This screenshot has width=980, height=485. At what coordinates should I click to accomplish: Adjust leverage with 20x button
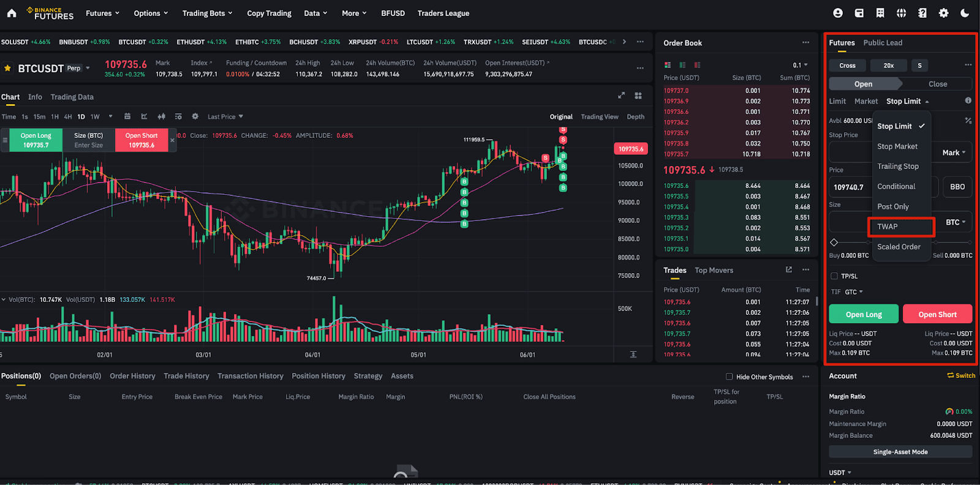889,66
